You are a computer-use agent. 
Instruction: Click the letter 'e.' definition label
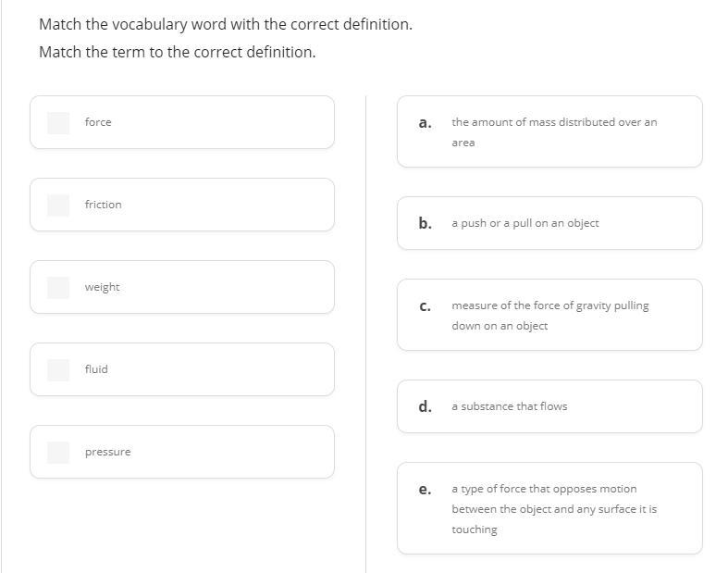pos(425,489)
